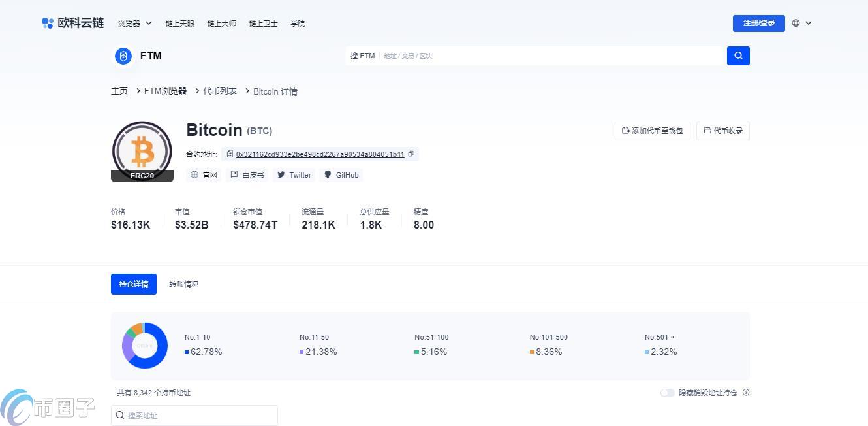Click total supply value 1.8K

(371, 225)
